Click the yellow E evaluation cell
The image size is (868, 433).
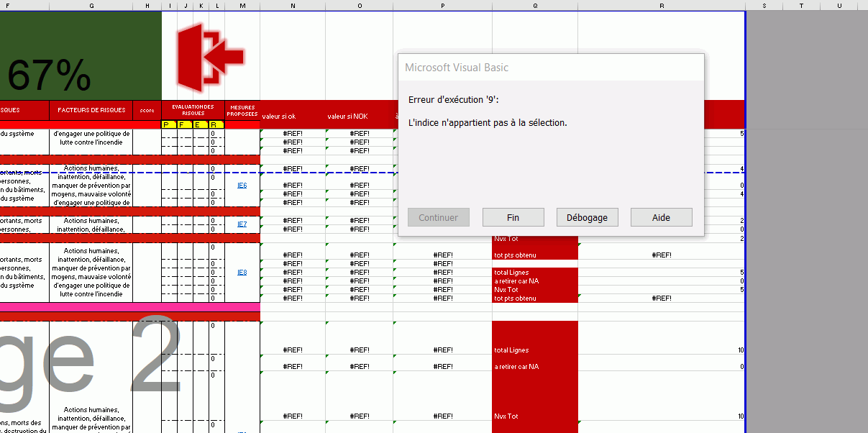201,125
